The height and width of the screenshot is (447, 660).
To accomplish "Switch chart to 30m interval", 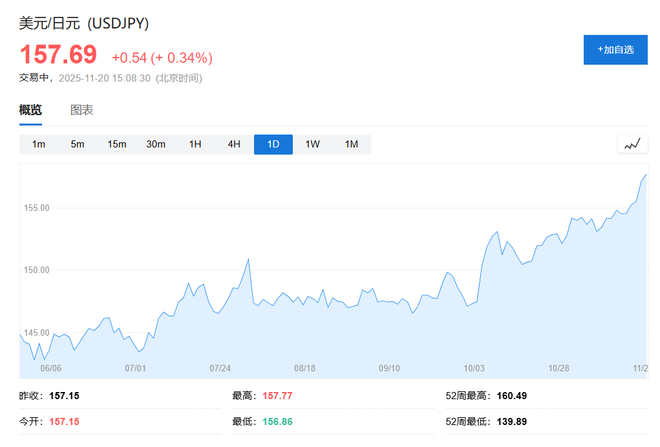I will point(156,145).
